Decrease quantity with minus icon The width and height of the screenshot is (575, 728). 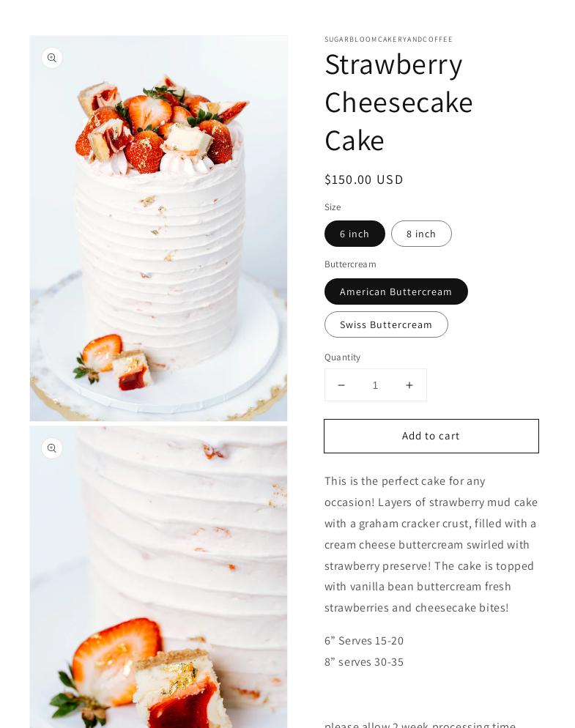pos(341,385)
